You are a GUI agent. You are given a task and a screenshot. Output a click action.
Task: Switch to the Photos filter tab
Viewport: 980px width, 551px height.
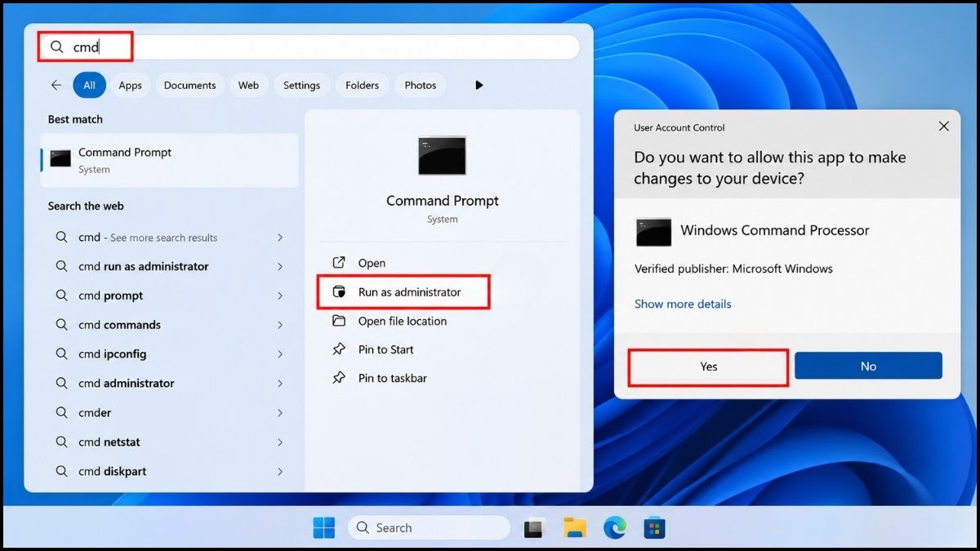(421, 85)
